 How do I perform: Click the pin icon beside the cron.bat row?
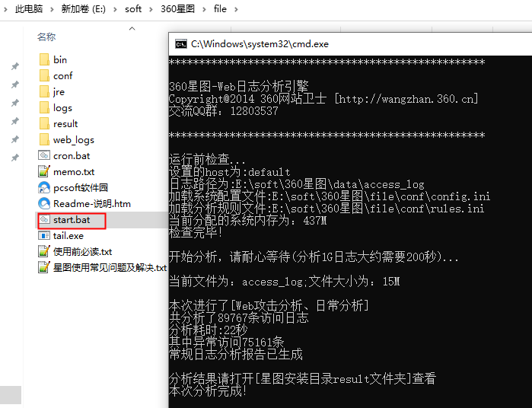pyautogui.click(x=15, y=158)
